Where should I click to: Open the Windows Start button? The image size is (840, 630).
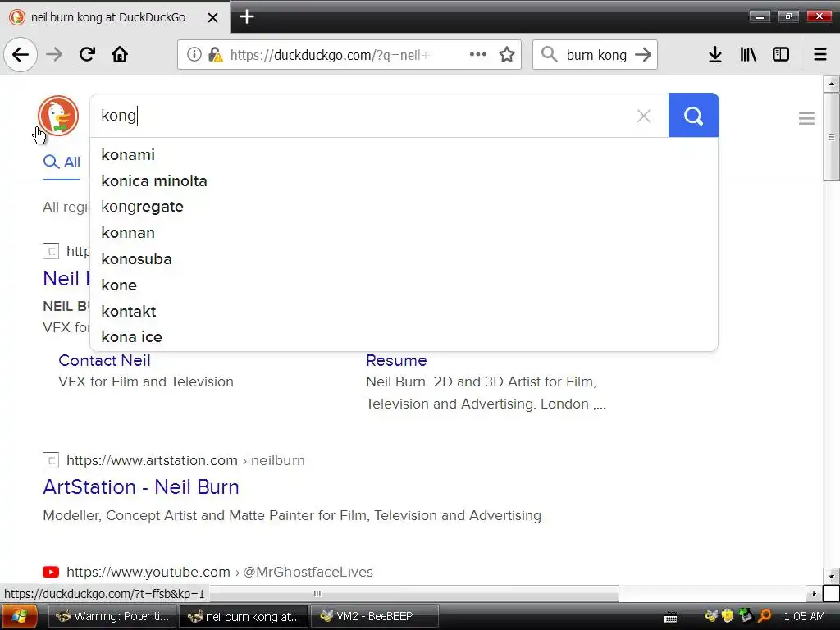[x=20, y=616]
